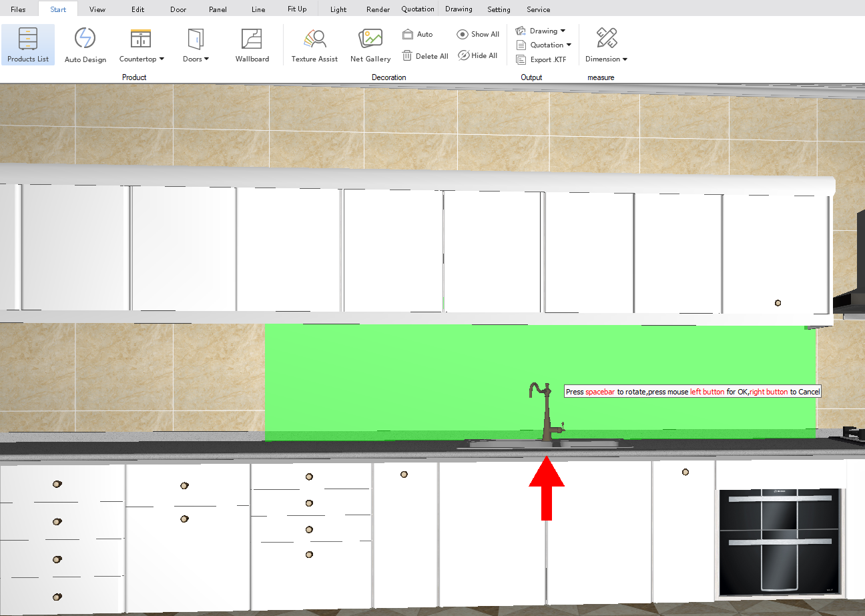
Task: Select the Wallboard tool
Action: (252, 45)
